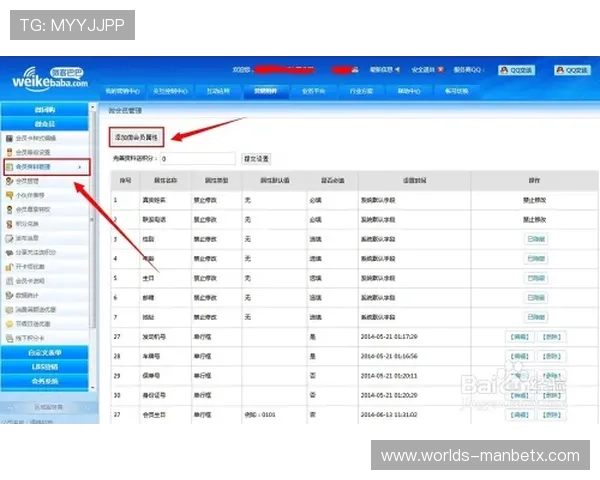Collapse the 微会员 accordion header
Viewport: 600px width, 480px height.
[45, 124]
